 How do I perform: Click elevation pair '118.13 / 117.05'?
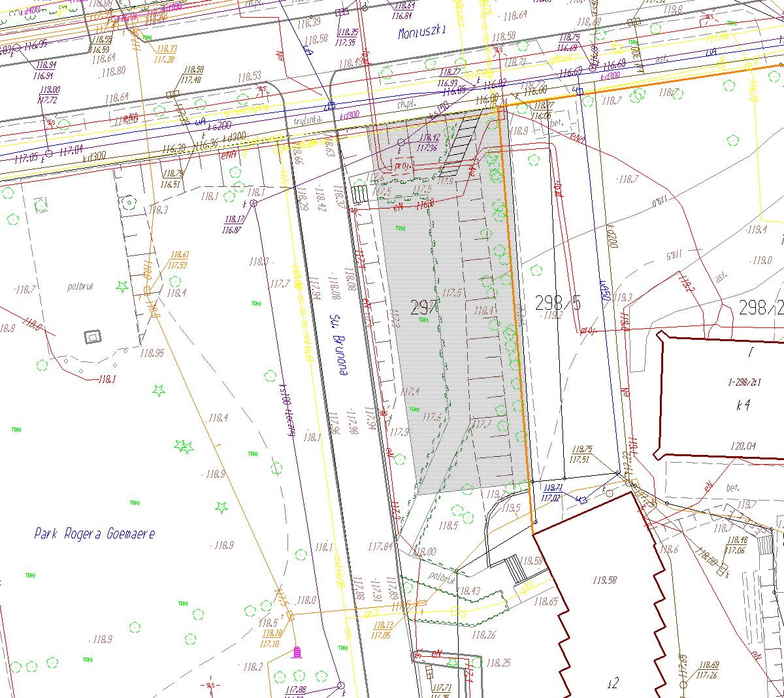(383, 630)
